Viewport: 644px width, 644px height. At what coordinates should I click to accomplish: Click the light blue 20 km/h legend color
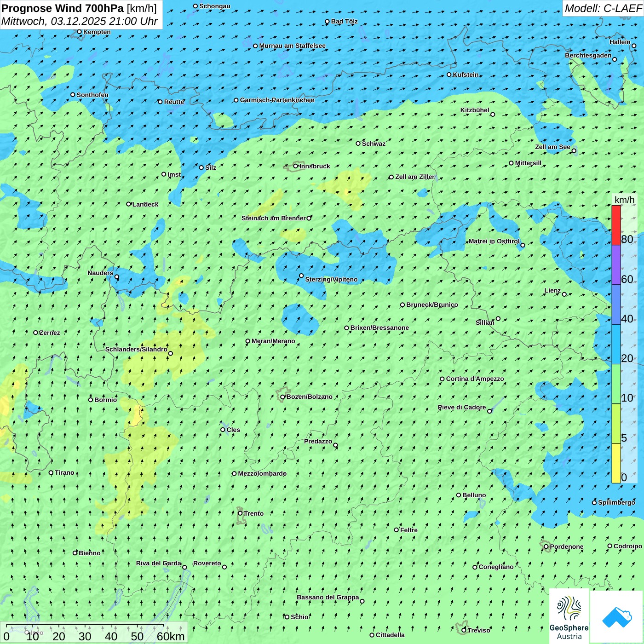pos(616,345)
